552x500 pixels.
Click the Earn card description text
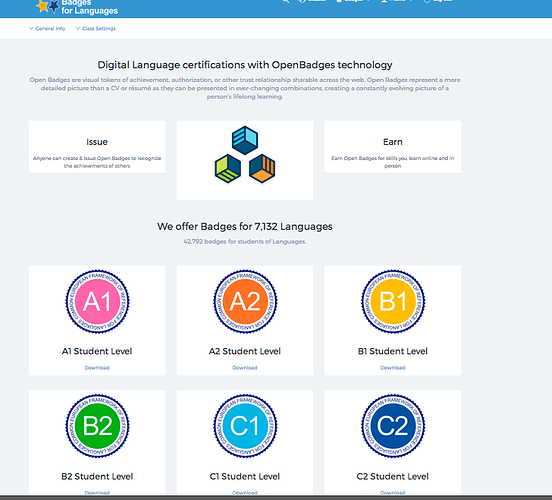[393, 162]
